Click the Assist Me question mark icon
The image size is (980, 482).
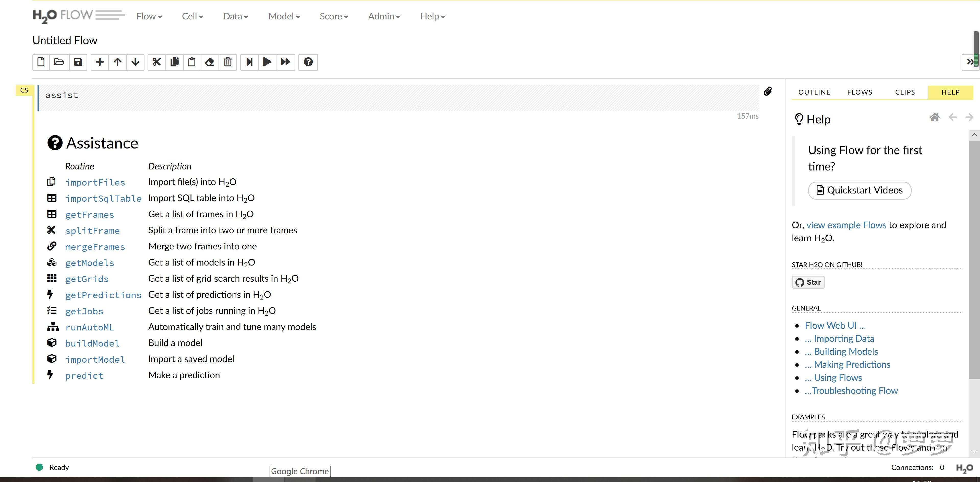coord(308,62)
